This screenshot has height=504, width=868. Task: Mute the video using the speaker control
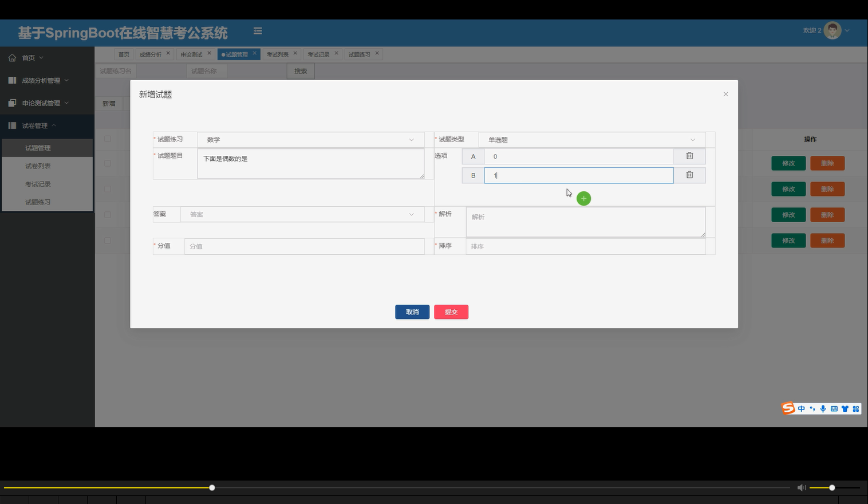[801, 487]
